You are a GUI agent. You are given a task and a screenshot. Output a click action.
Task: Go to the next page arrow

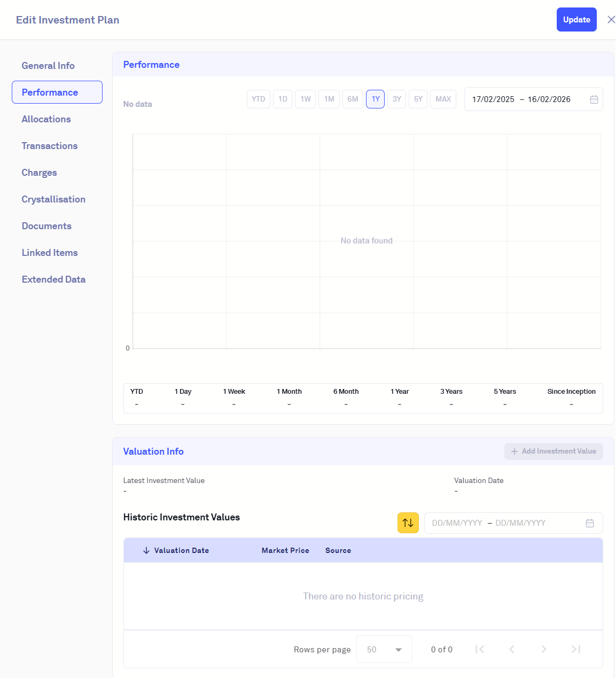544,649
